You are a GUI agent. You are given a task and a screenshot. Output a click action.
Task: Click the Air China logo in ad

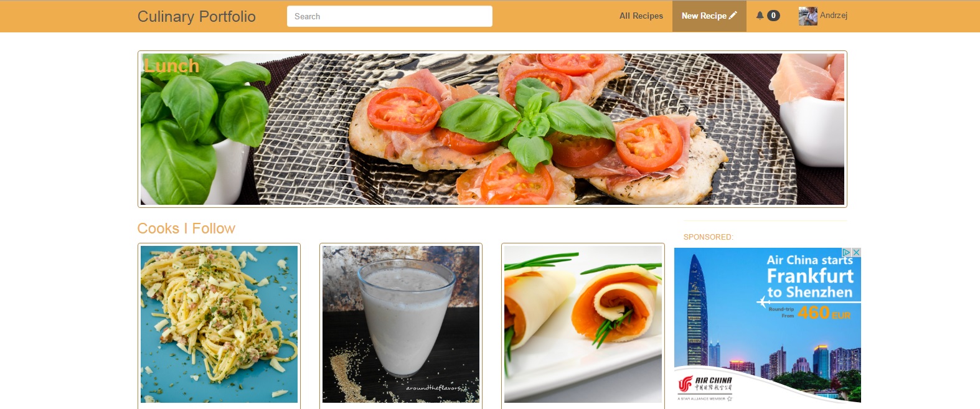point(705,383)
